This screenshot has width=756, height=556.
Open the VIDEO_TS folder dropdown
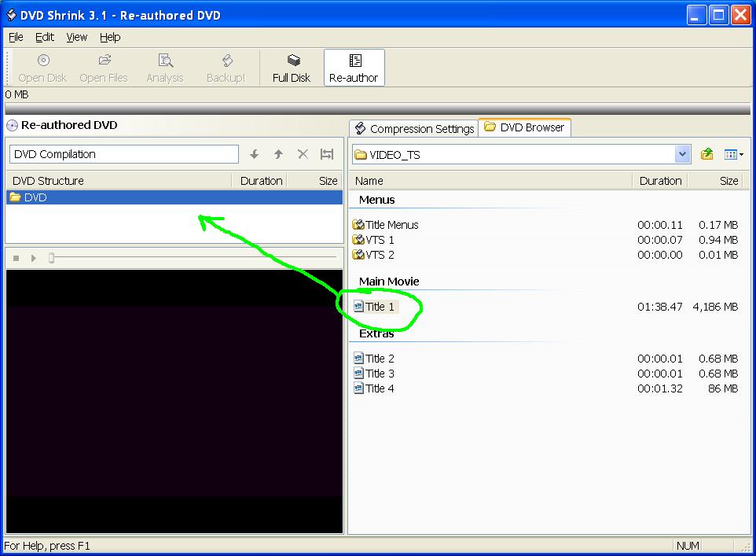pyautogui.click(x=682, y=154)
